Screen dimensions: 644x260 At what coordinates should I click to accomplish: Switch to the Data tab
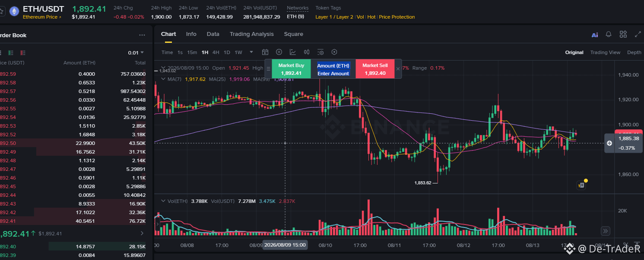click(x=213, y=34)
